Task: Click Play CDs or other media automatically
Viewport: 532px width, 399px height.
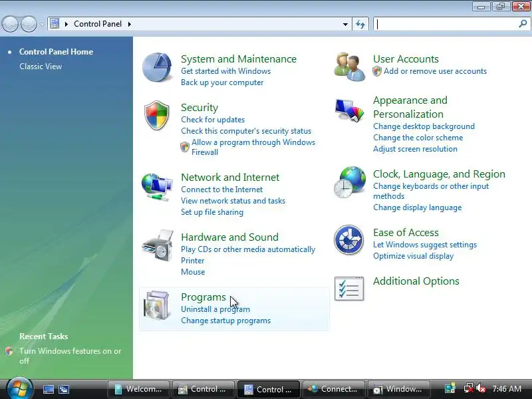Action: pyautogui.click(x=248, y=249)
